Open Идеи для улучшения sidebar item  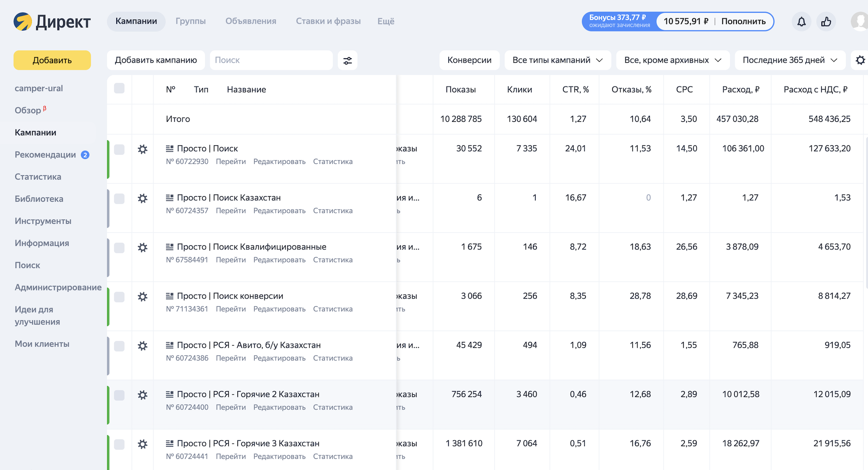(37, 316)
